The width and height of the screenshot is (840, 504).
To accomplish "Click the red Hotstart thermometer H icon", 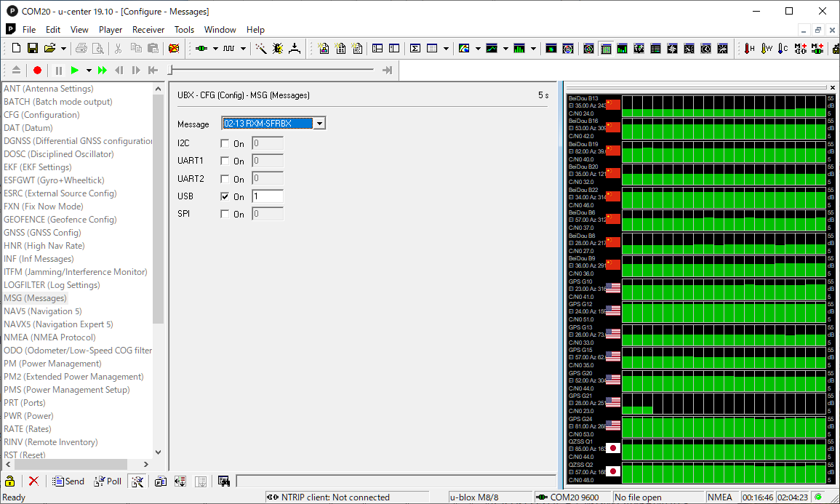I will (x=750, y=48).
